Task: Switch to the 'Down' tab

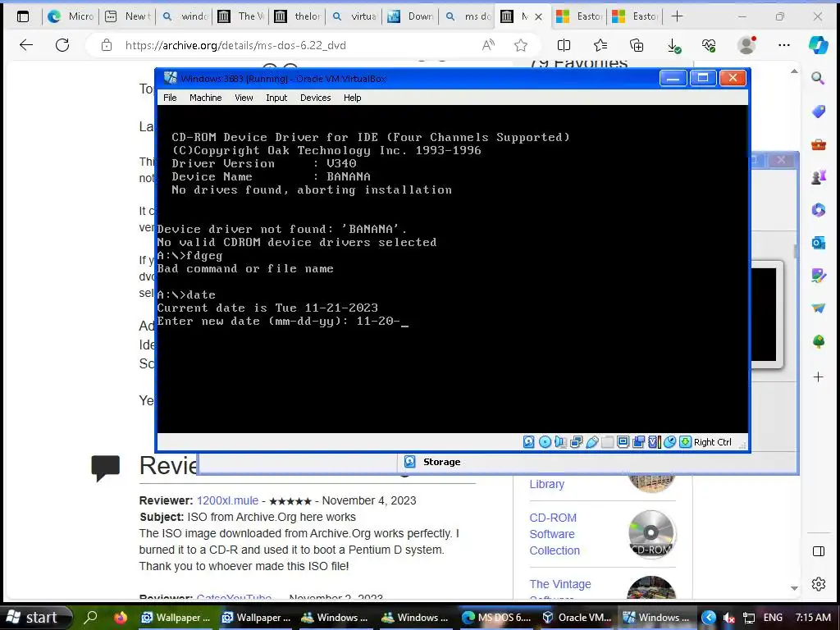Action: tap(411, 16)
